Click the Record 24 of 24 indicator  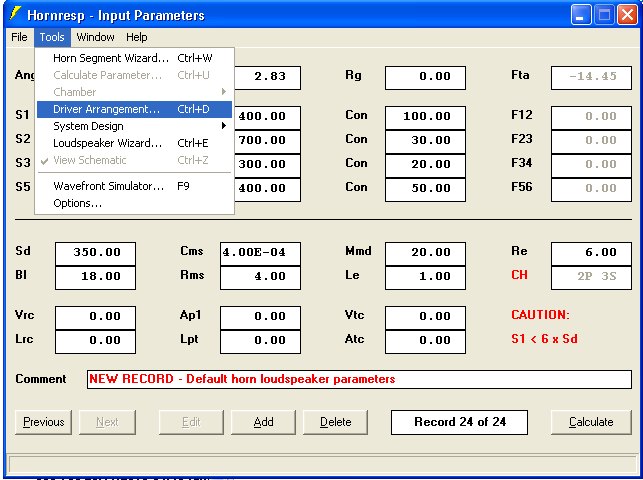click(459, 422)
